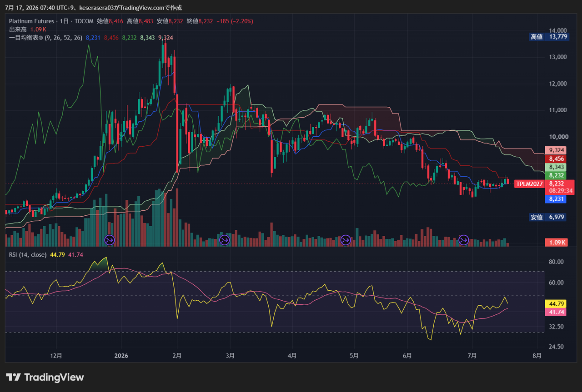582x392 pixels.
Task: Click the yellow 44.79 value beside the RSI legend
Action: click(x=57, y=254)
